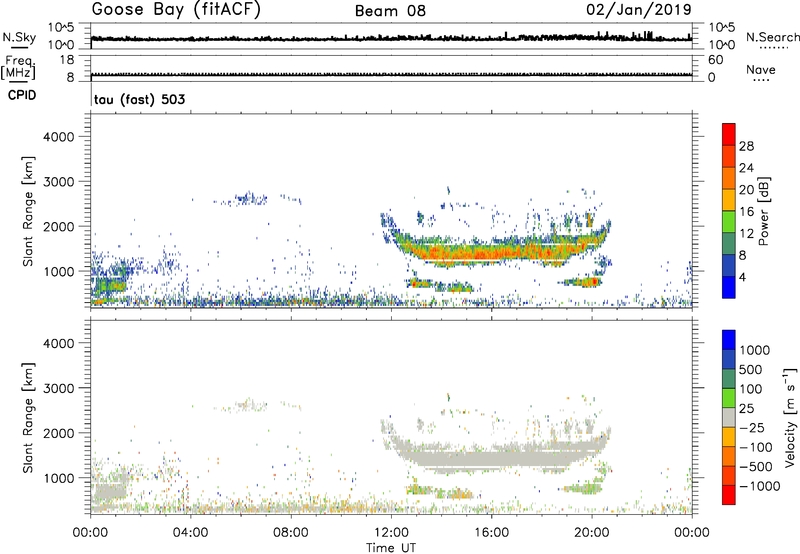Click the "Slant Range [km]" label of power panel
The image size is (800, 554).
(28, 211)
